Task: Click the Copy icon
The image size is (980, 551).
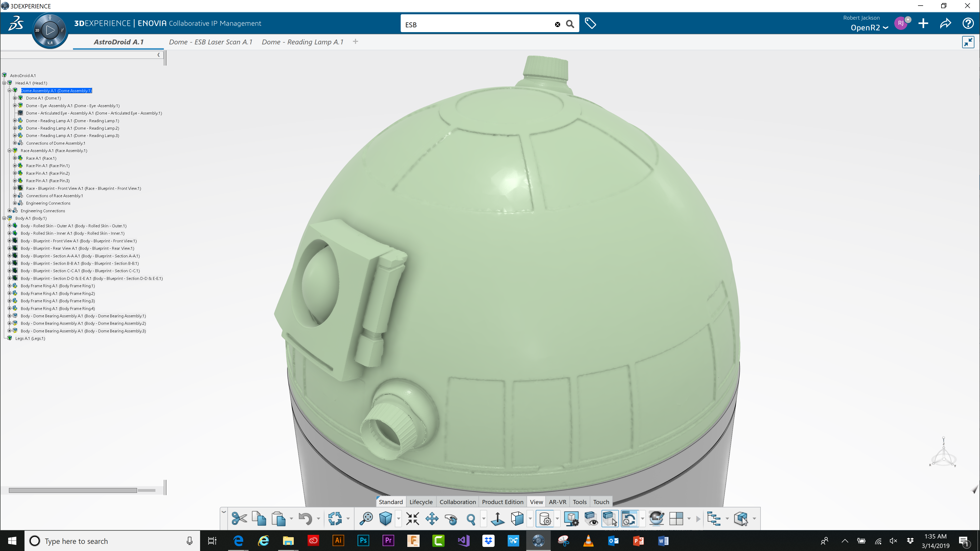Action: [259, 519]
